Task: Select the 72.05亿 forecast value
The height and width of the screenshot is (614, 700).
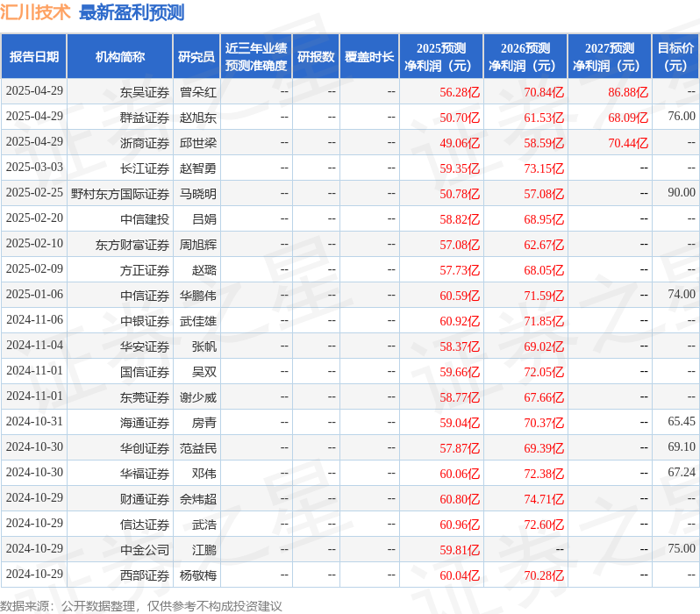Action: tap(544, 373)
